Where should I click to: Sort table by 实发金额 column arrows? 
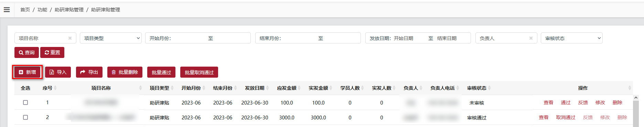331,88
